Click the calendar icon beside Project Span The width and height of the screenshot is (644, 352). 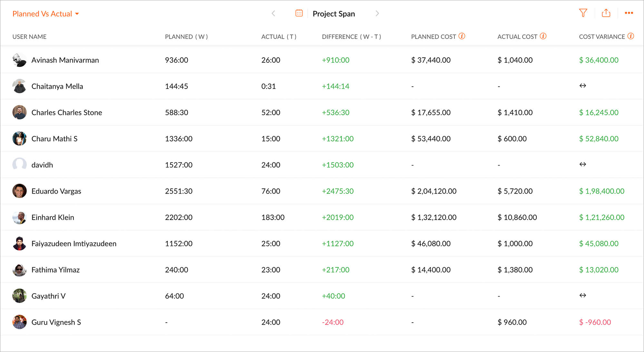point(299,13)
